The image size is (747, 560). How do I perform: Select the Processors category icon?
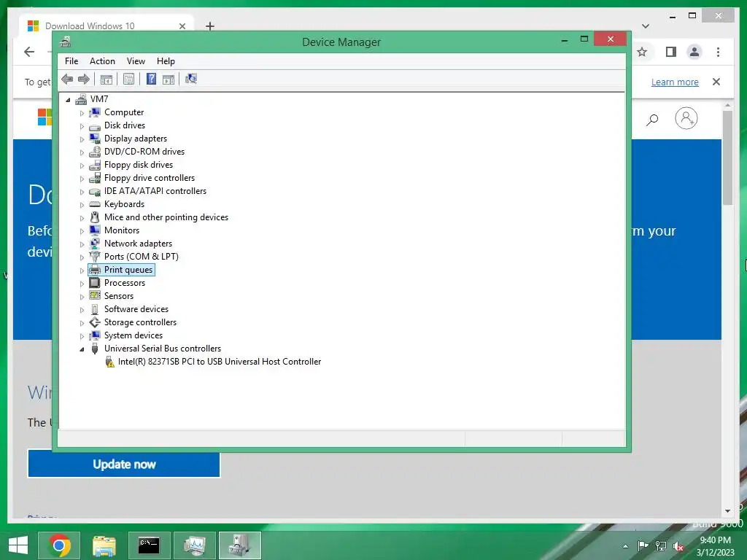click(95, 283)
